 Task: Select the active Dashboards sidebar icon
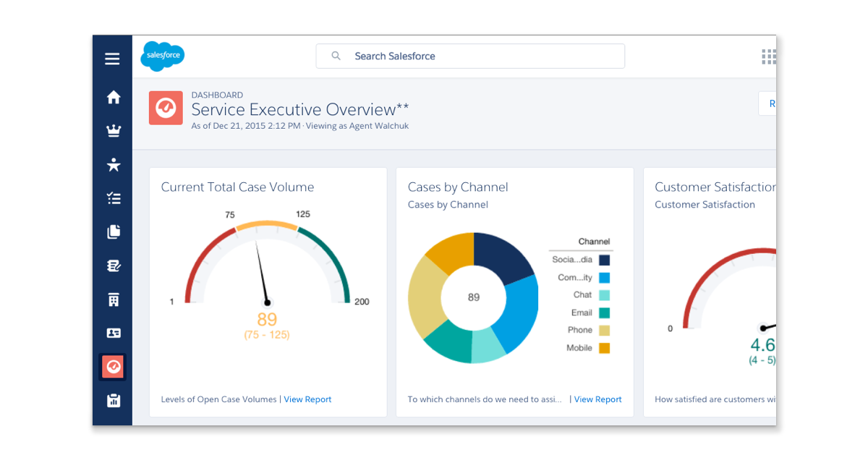point(114,367)
